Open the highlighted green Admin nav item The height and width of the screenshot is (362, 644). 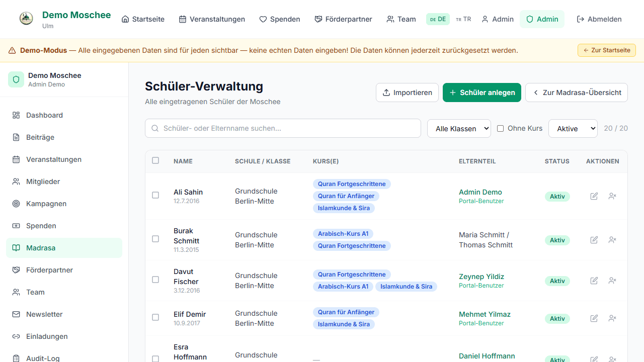(x=542, y=19)
